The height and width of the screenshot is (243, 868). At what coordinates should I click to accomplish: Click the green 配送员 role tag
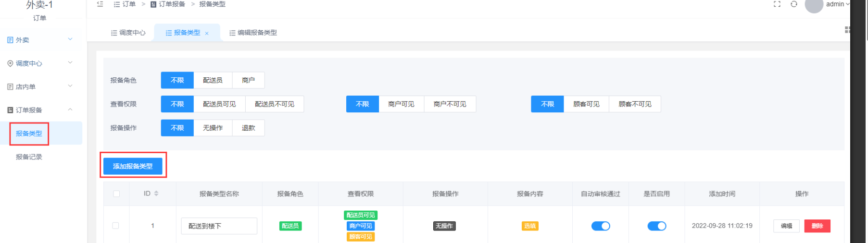(290, 226)
